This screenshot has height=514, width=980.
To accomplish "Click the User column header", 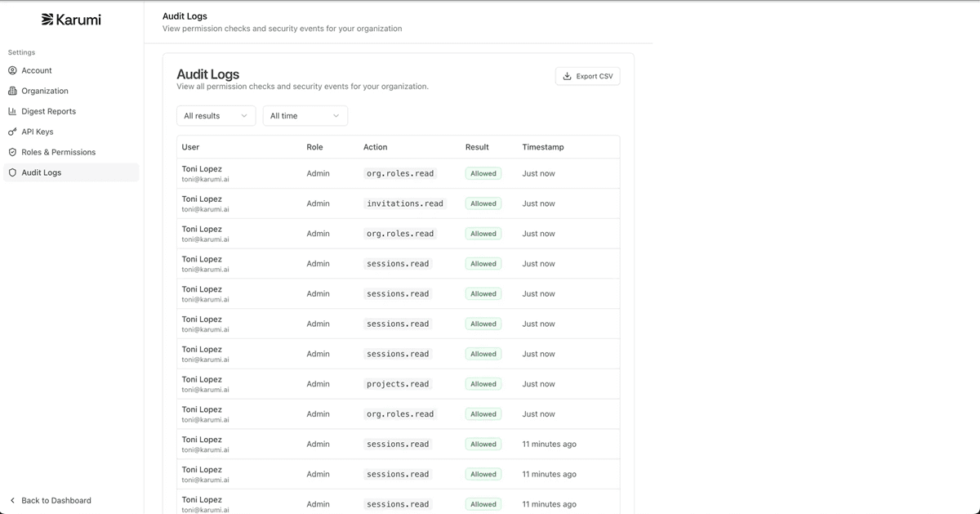I will pos(190,147).
